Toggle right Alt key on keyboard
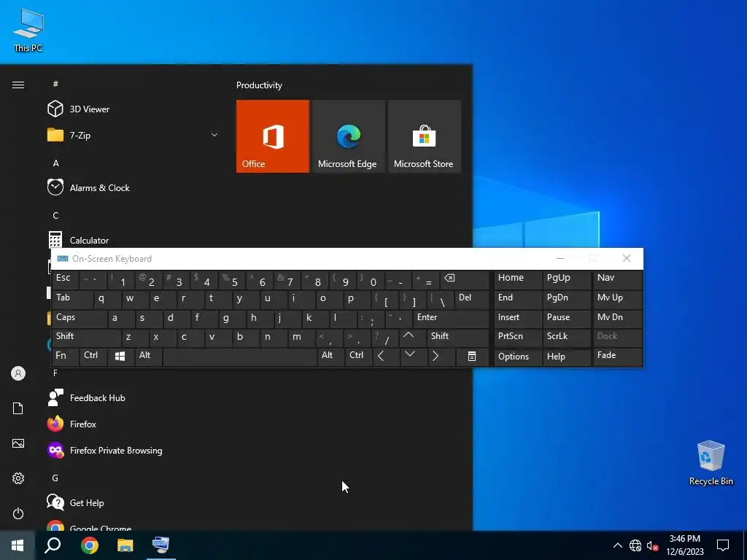The height and width of the screenshot is (560, 747). point(330,357)
